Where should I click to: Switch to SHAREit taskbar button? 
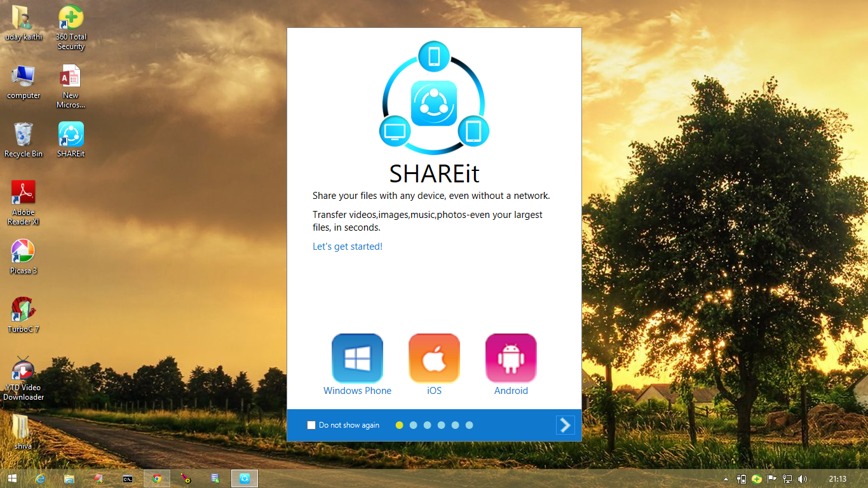(x=245, y=478)
